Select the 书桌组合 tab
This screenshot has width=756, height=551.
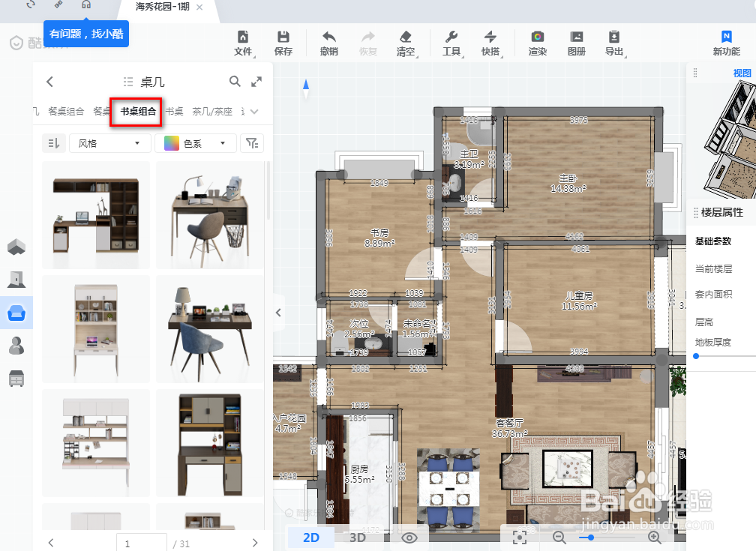138,112
